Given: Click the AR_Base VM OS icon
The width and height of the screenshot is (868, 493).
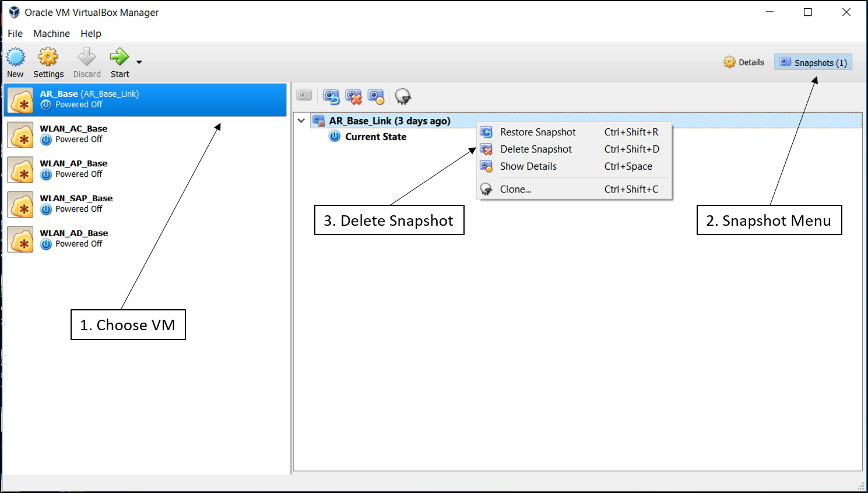Looking at the screenshot, I should point(20,100).
